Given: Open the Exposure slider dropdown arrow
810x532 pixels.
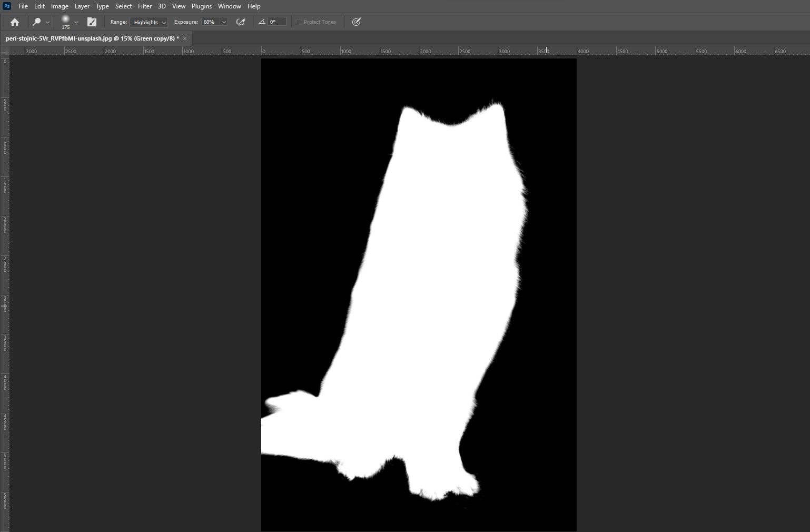Looking at the screenshot, I should click(x=224, y=22).
